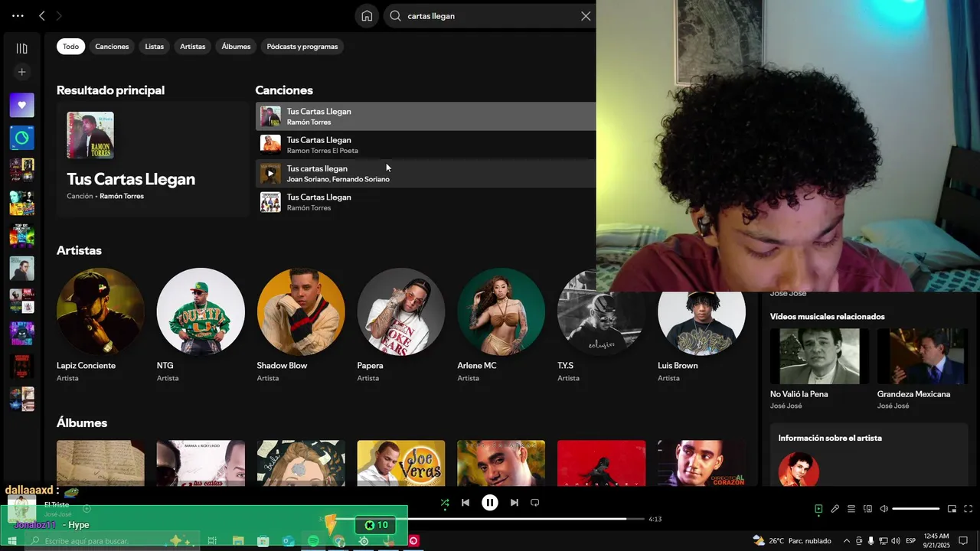Open the Información sobre el artista card
The height and width of the screenshot is (551, 980).
[x=869, y=456]
